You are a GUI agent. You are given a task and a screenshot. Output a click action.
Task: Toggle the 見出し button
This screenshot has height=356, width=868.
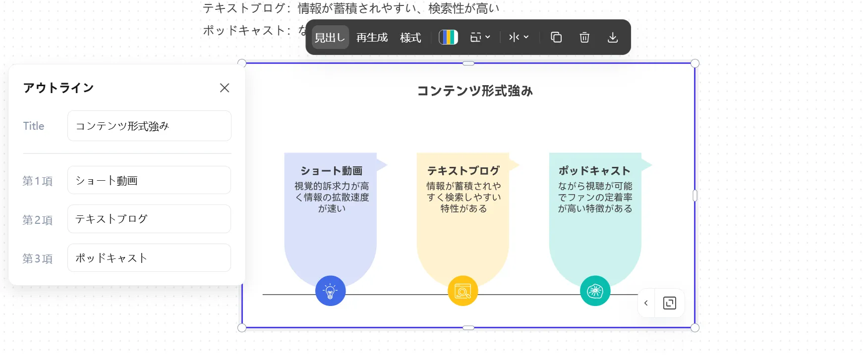[x=330, y=38]
